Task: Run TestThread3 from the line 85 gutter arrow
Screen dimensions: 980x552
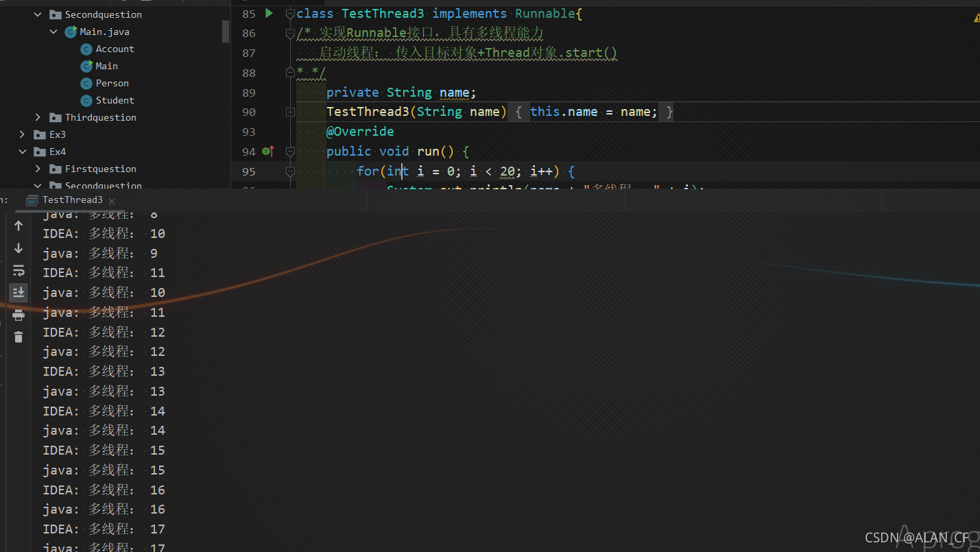Action: (269, 13)
